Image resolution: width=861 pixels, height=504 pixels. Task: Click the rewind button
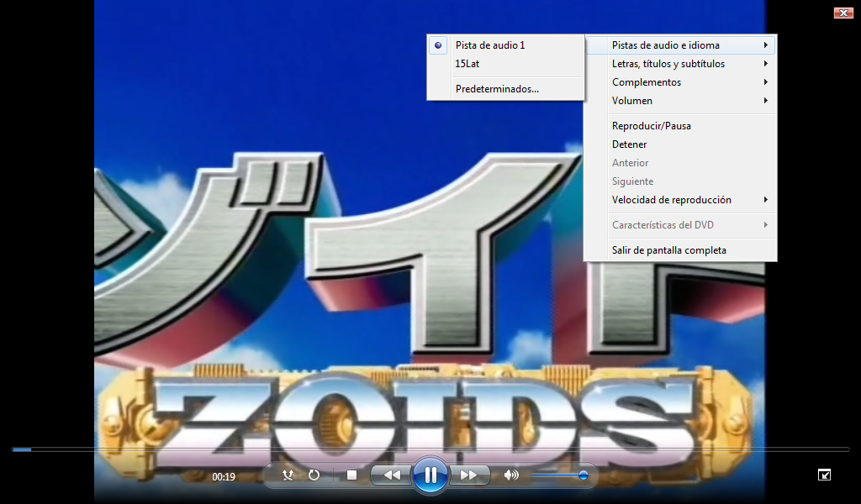[392, 475]
